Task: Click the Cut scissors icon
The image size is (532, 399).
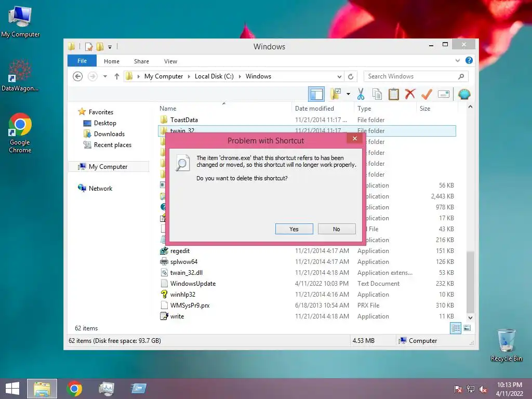Action: (361, 94)
